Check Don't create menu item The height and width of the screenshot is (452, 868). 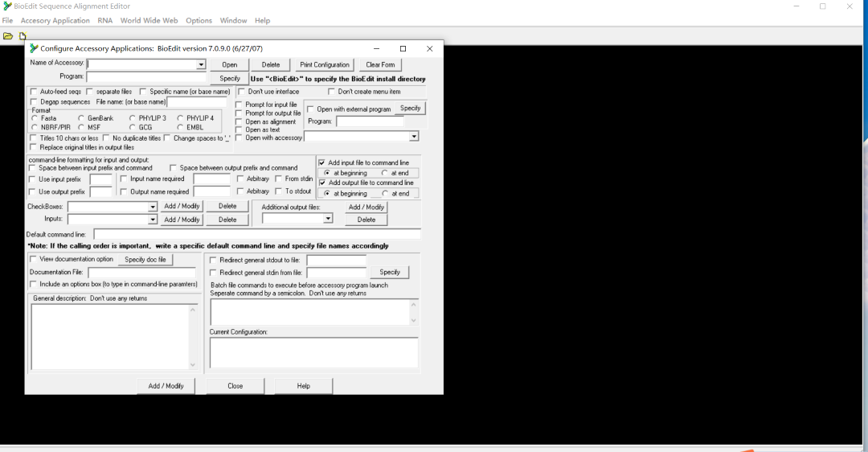[331, 92]
